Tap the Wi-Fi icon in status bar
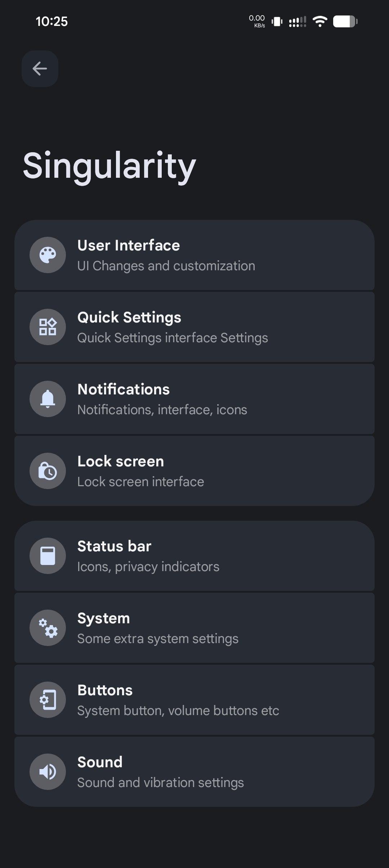 [x=319, y=22]
